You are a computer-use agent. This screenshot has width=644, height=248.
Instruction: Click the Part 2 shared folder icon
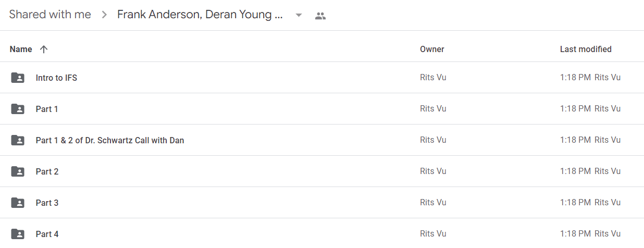(18, 171)
